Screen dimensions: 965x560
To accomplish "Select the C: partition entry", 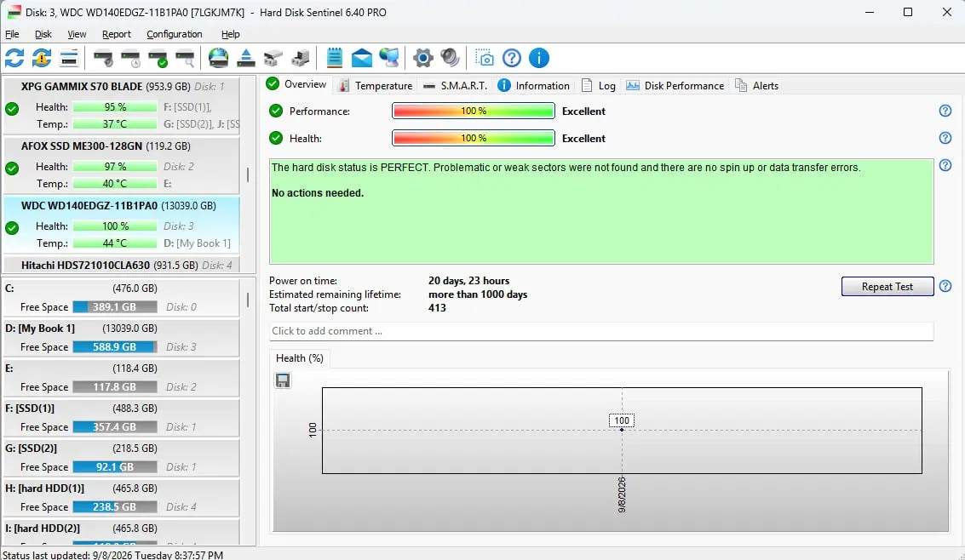I will pos(121,298).
